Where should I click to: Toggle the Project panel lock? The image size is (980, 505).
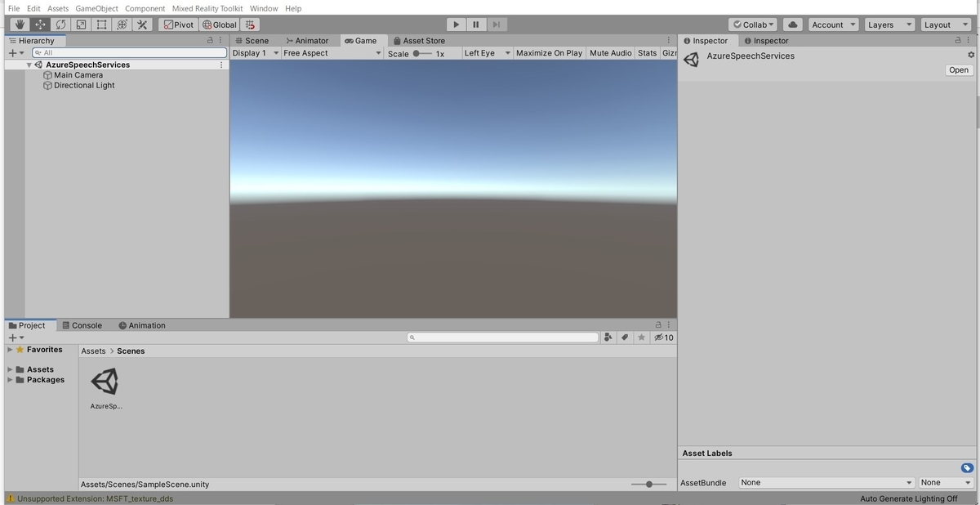pos(659,325)
